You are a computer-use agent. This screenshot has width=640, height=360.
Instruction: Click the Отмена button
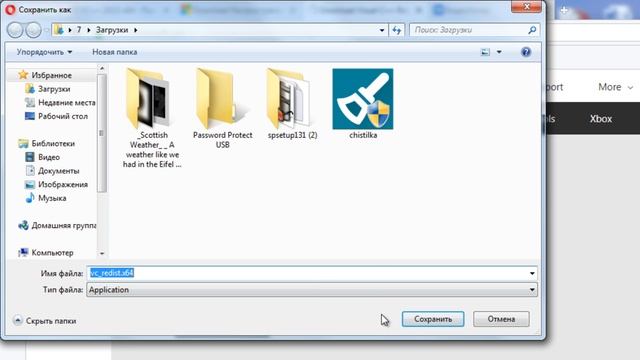point(501,319)
